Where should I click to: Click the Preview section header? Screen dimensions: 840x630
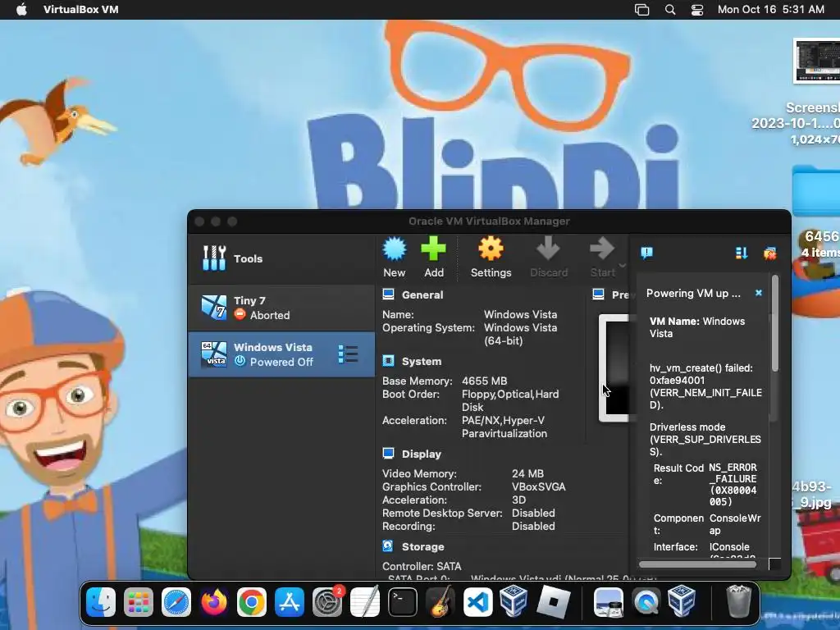click(620, 295)
